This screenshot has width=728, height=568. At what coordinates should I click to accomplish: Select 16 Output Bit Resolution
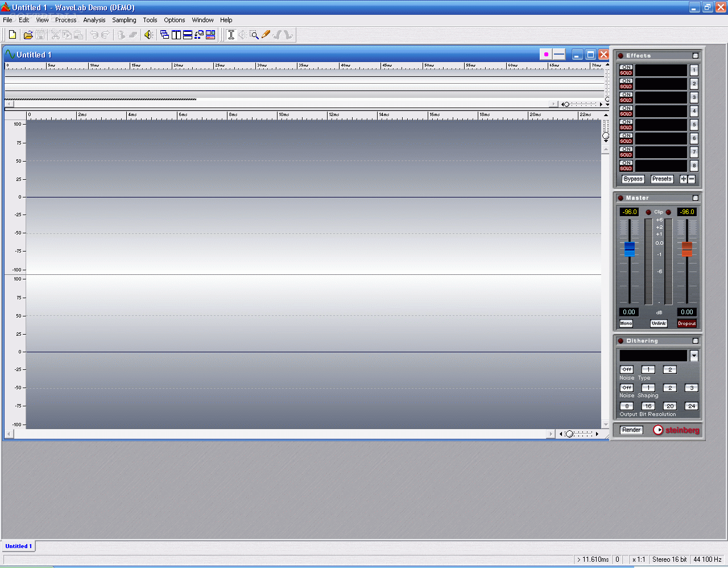point(648,406)
